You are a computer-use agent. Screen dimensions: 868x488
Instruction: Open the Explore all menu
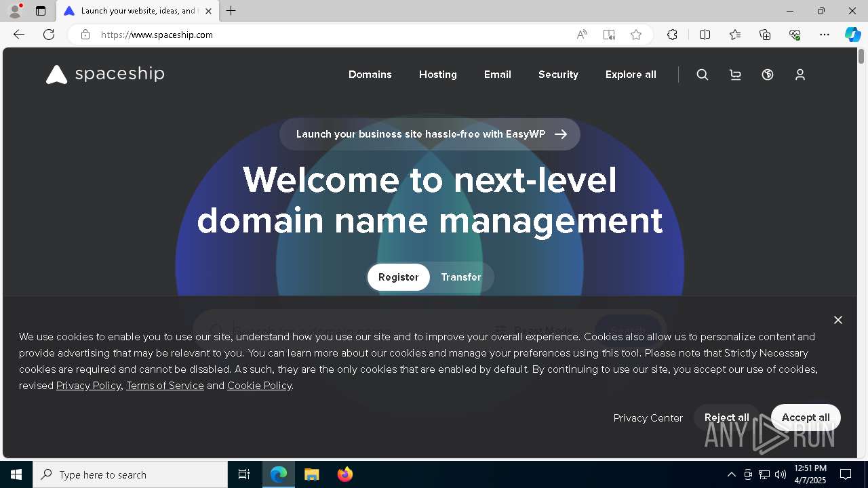coord(631,75)
